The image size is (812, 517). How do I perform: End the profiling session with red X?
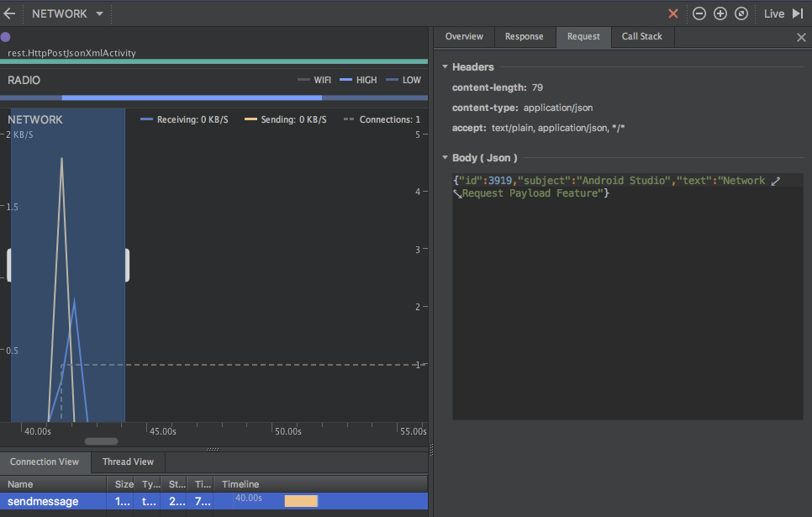[672, 13]
